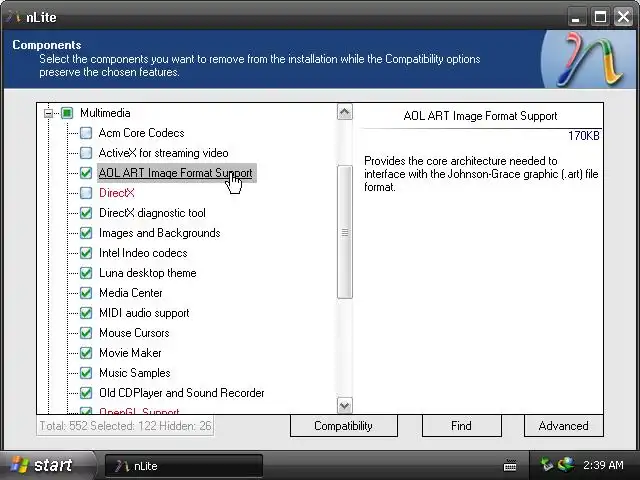Select Movie Maker row label
Image resolution: width=640 pixels, height=480 pixels.
[130, 353]
